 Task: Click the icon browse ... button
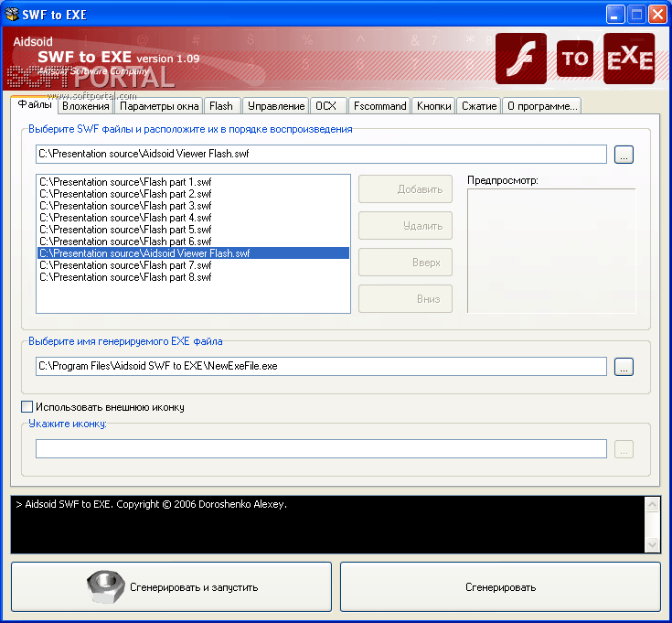624,449
